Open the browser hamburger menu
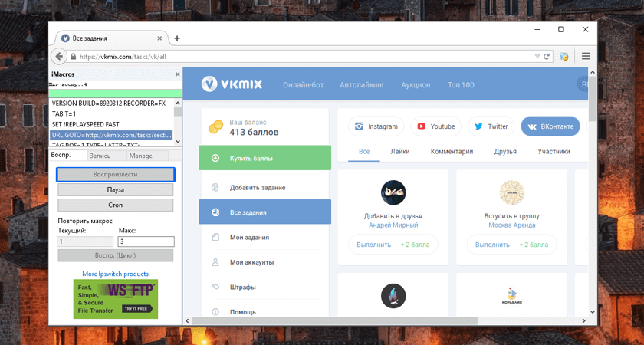 coord(586,56)
